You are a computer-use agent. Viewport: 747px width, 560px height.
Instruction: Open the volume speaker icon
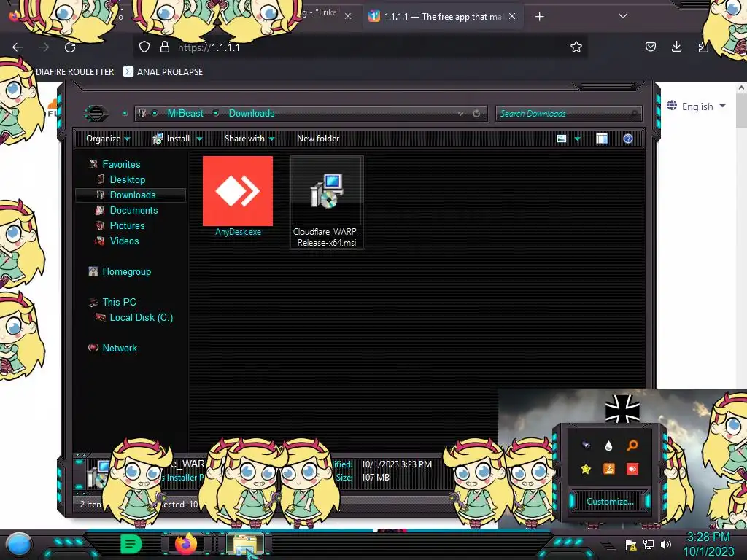point(666,545)
